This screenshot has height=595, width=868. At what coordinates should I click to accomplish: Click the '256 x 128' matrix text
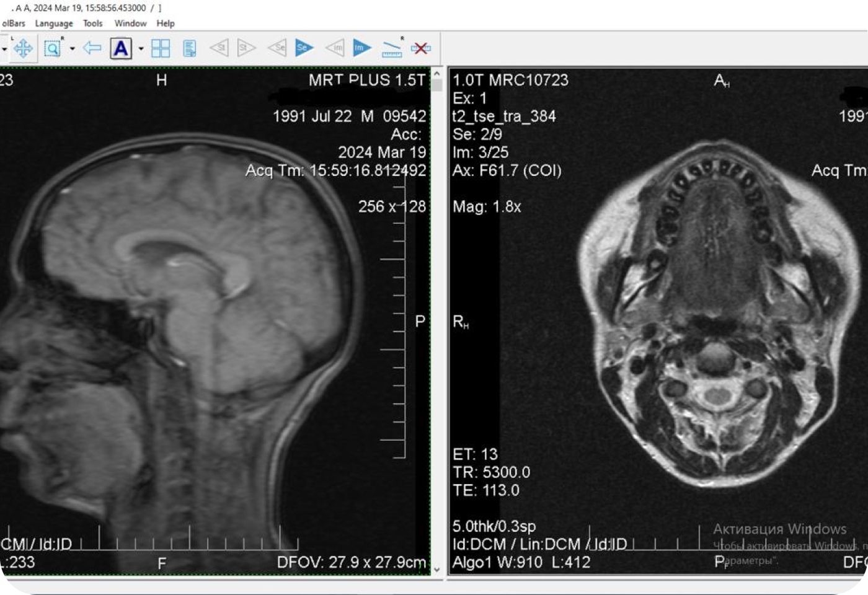tap(392, 206)
